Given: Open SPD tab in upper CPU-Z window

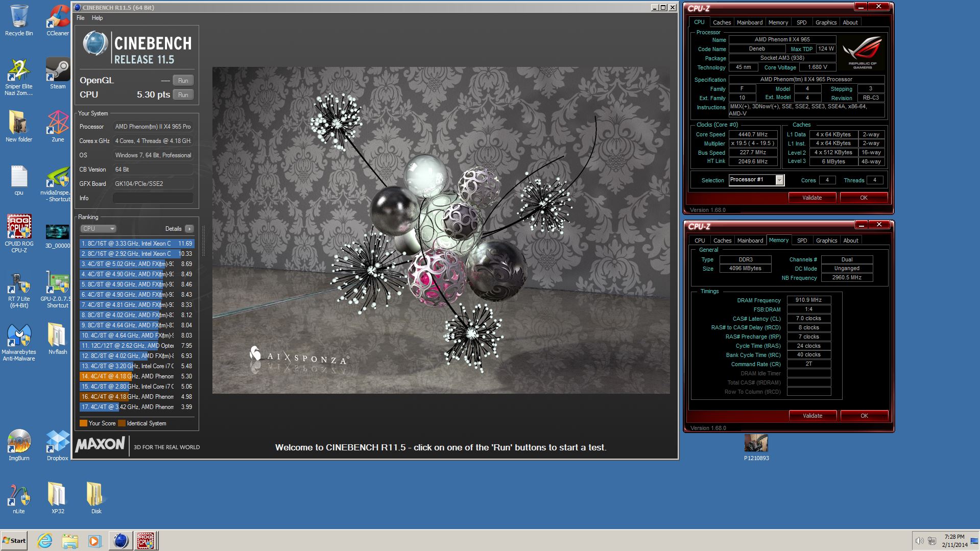Looking at the screenshot, I should pyautogui.click(x=802, y=22).
